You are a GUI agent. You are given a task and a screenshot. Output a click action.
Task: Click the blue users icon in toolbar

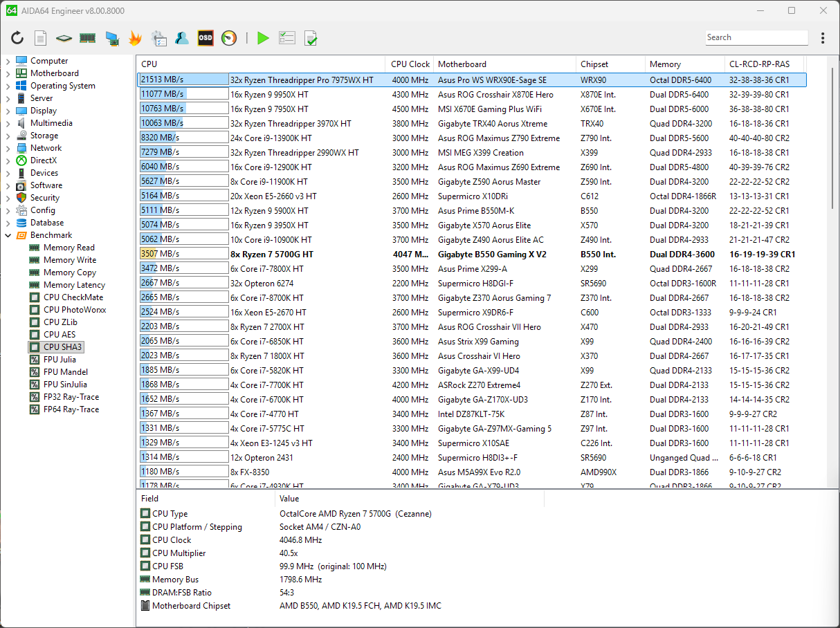[182, 39]
